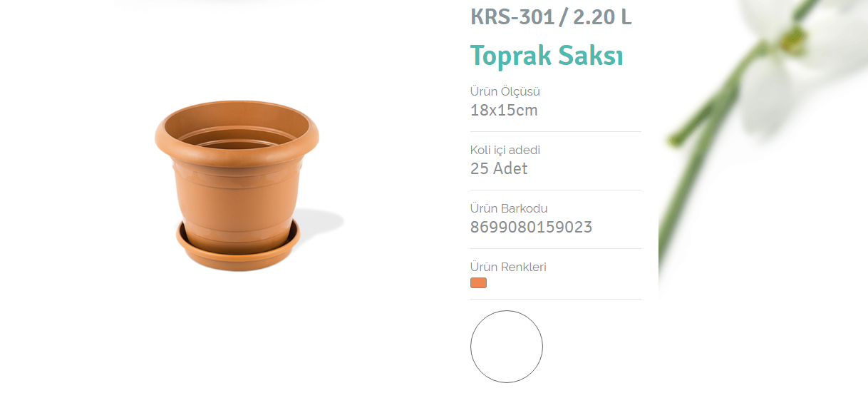The image size is (868, 413).
Task: Click the divider line under 25 Adet
Action: (556, 190)
